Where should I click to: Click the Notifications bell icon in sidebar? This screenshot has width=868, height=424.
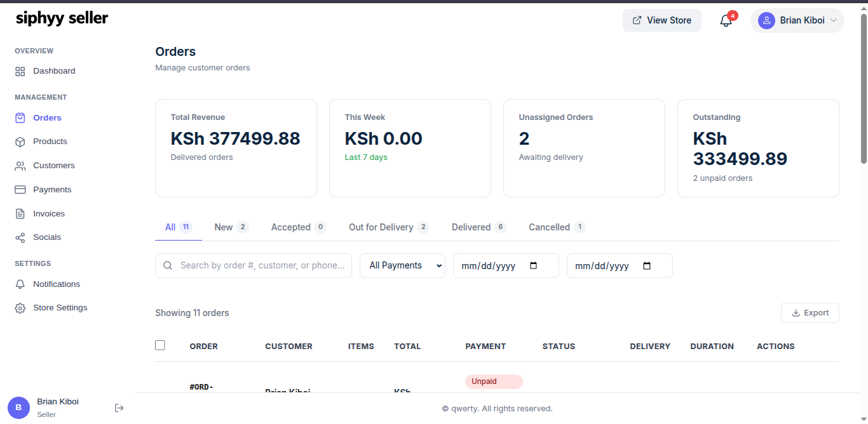click(20, 284)
